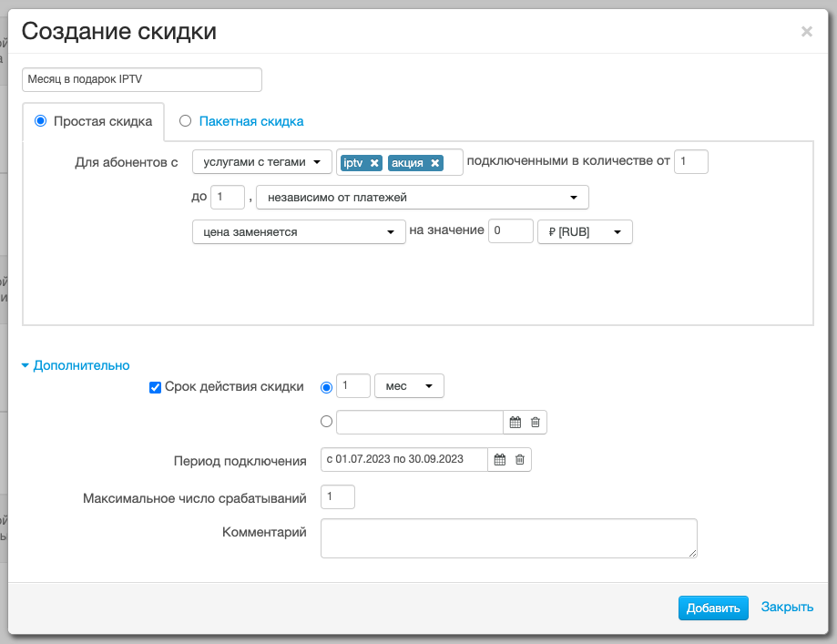This screenshot has height=644, width=837.
Task: Focus the Комментарий text area
Action: point(509,538)
